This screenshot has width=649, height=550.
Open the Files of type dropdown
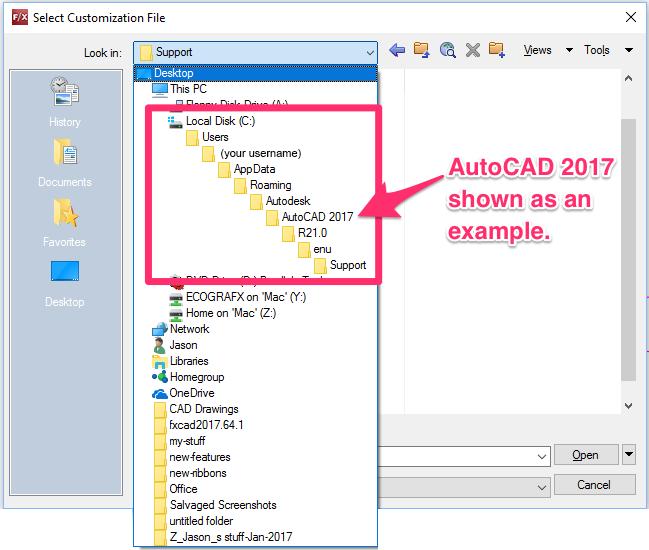tap(541, 487)
